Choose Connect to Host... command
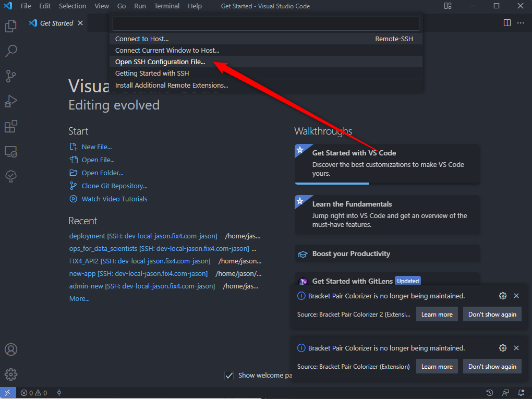 point(266,39)
